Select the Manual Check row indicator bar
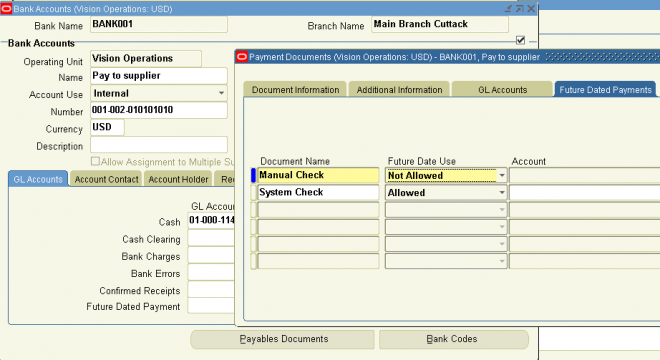 point(253,175)
